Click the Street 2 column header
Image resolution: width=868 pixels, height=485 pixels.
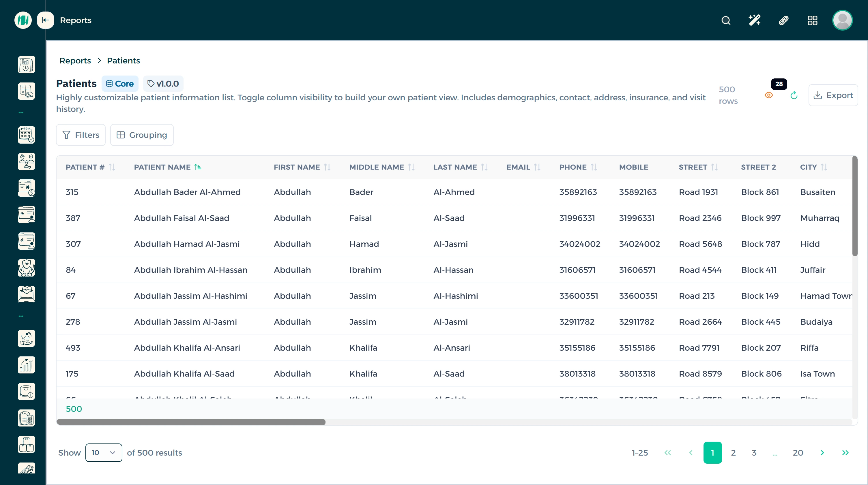[x=758, y=167]
